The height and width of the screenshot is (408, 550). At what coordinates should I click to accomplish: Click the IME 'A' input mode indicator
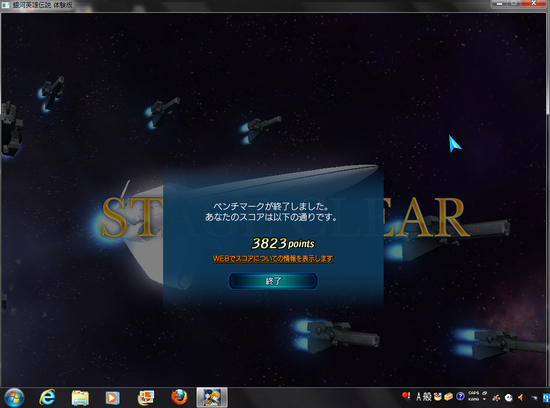(418, 397)
